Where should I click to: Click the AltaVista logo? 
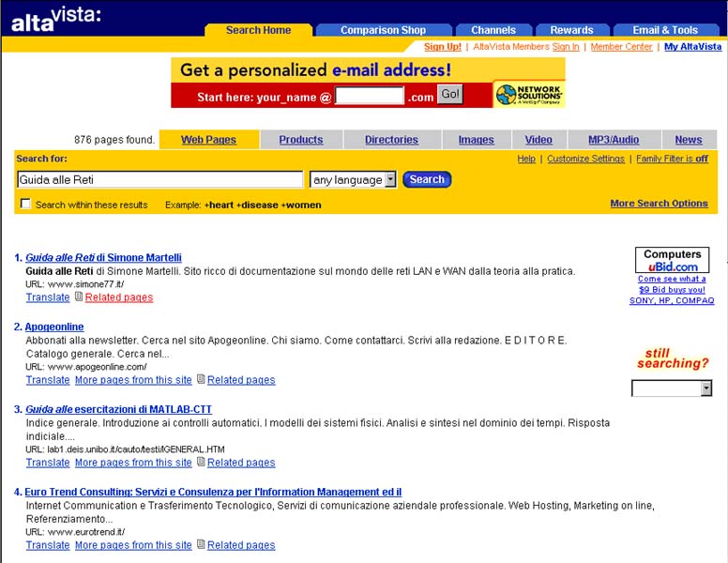(55, 18)
